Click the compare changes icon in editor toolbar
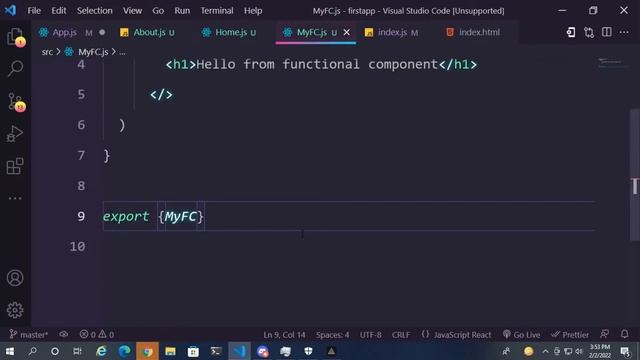The image size is (640, 360). (x=589, y=32)
